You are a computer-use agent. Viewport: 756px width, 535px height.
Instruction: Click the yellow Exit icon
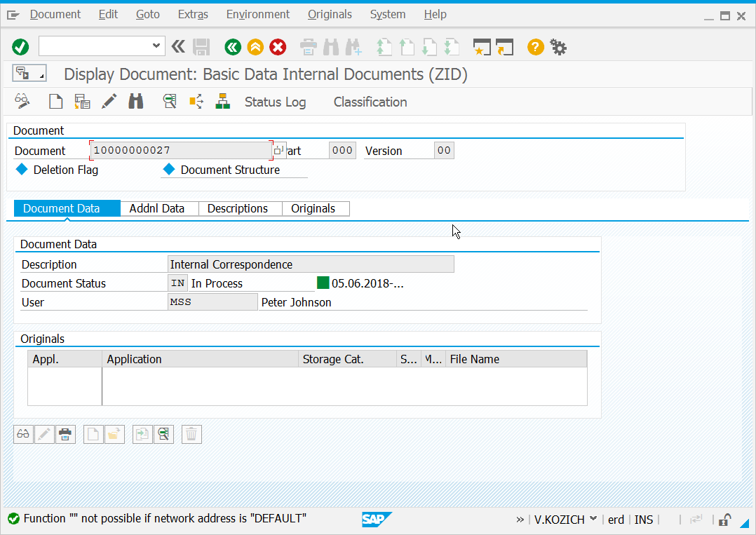[x=255, y=47]
